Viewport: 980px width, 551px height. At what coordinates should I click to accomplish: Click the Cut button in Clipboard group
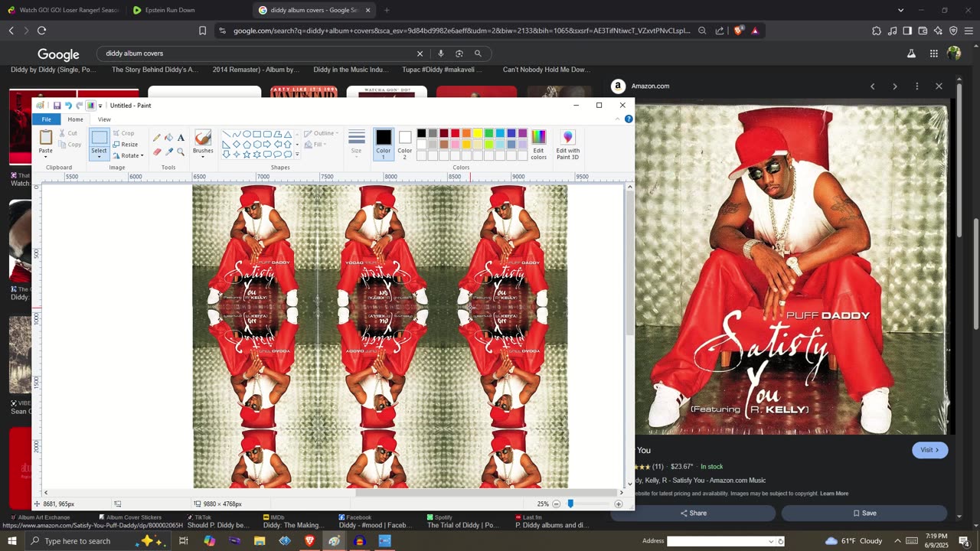click(68, 133)
